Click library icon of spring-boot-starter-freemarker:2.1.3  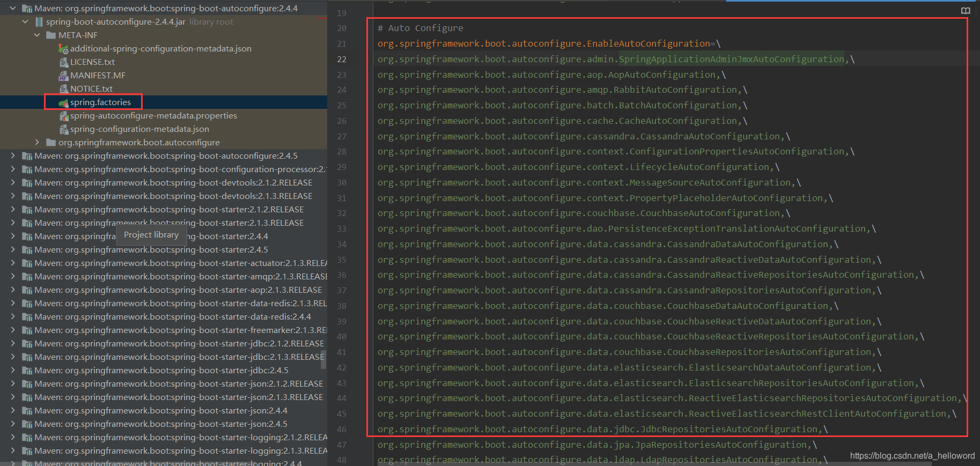[x=27, y=330]
